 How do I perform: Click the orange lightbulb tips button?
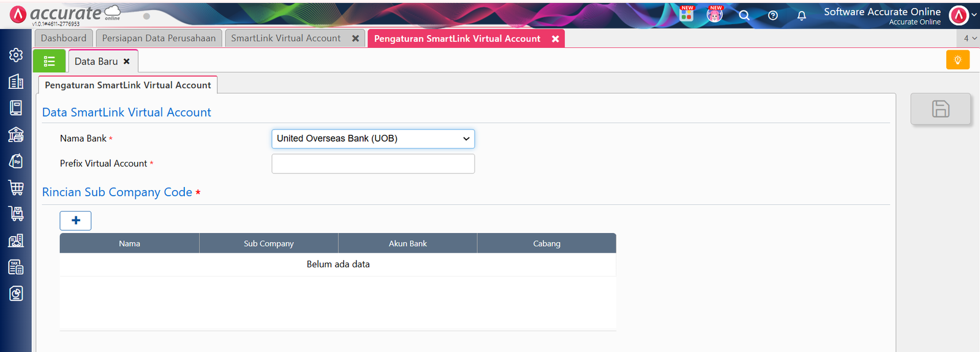(x=957, y=60)
